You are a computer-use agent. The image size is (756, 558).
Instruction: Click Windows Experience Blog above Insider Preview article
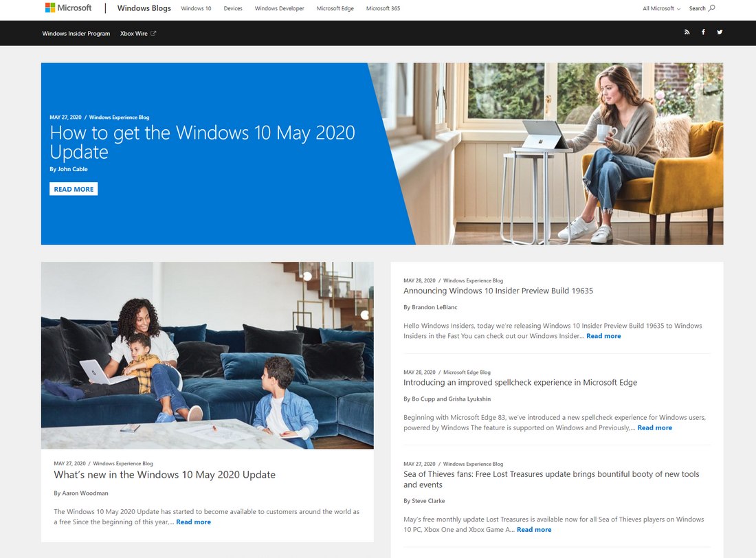click(x=473, y=280)
